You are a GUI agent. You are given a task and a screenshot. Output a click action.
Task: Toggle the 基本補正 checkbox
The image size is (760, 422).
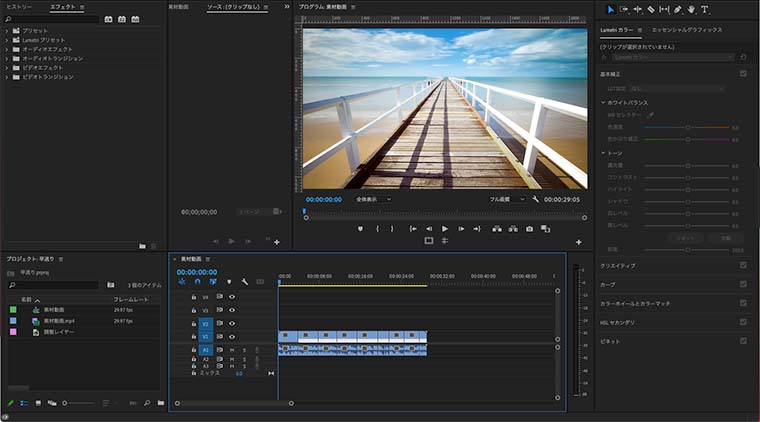click(742, 73)
